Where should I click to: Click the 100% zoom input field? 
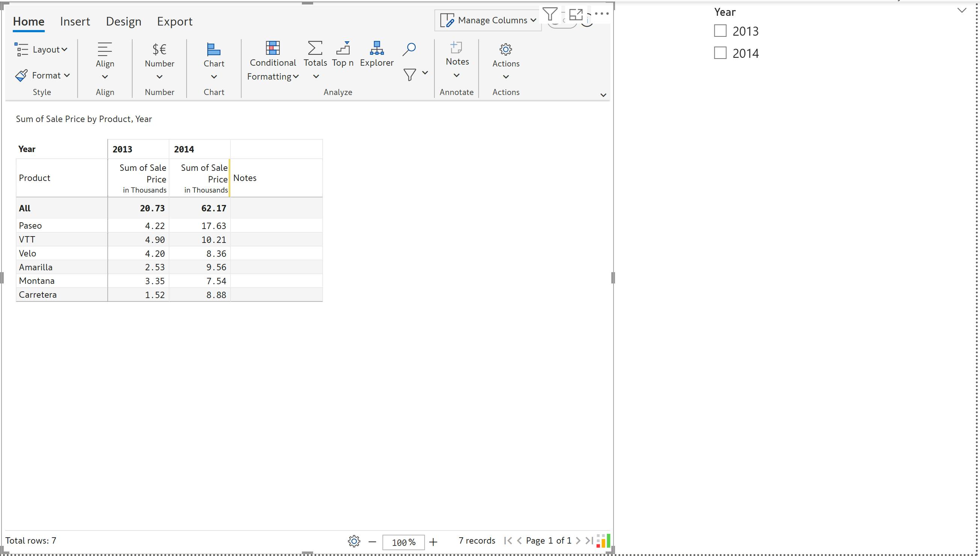[x=403, y=542]
